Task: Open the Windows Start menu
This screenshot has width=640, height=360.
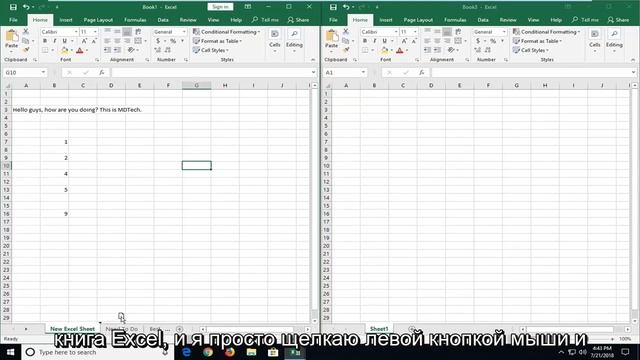Action: 10,352
